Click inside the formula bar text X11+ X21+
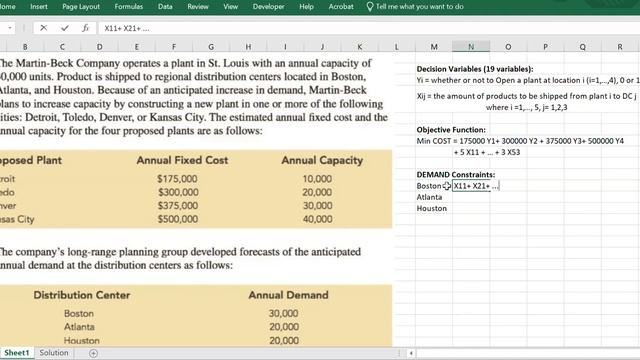 click(127, 28)
